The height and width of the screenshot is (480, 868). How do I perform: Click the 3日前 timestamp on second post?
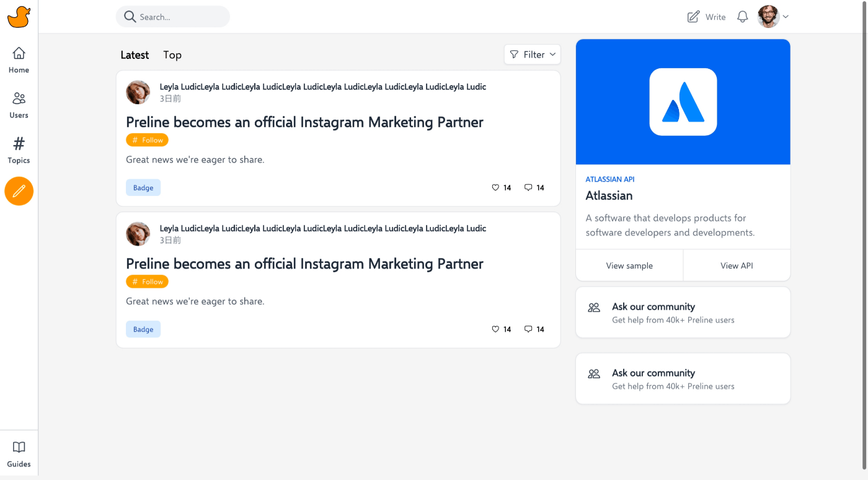click(x=170, y=240)
